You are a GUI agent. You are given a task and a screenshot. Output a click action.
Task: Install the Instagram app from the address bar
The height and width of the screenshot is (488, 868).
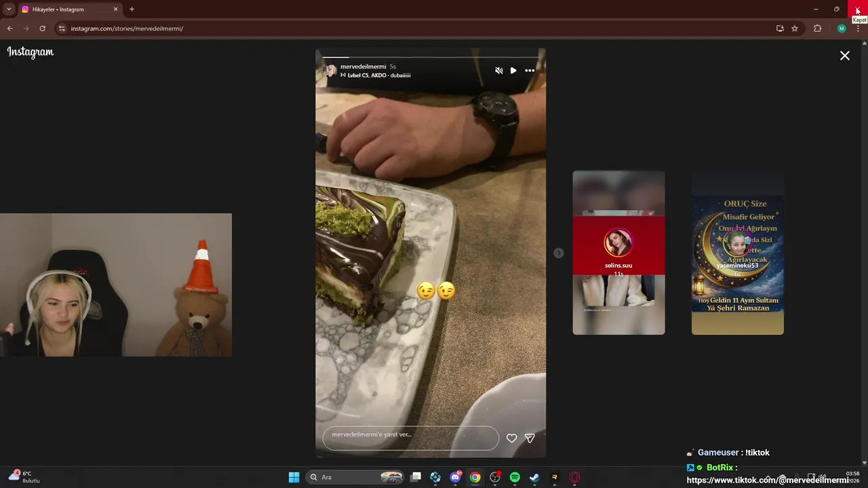pyautogui.click(x=780, y=28)
